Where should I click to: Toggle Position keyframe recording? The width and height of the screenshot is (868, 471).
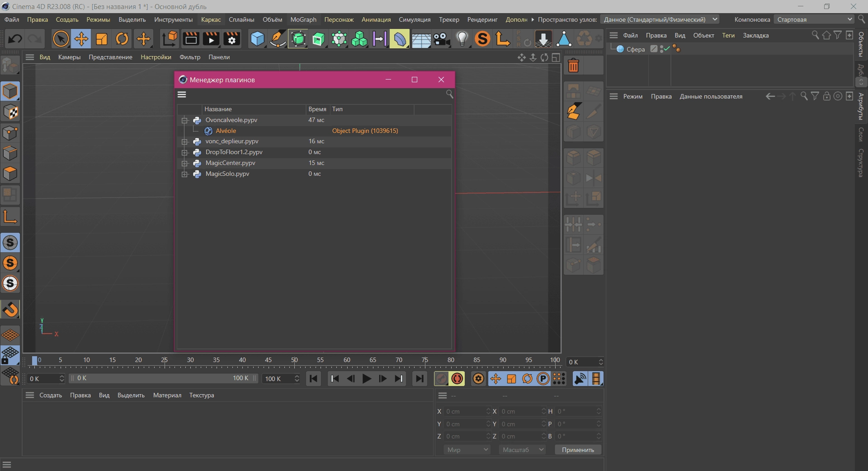point(495,379)
